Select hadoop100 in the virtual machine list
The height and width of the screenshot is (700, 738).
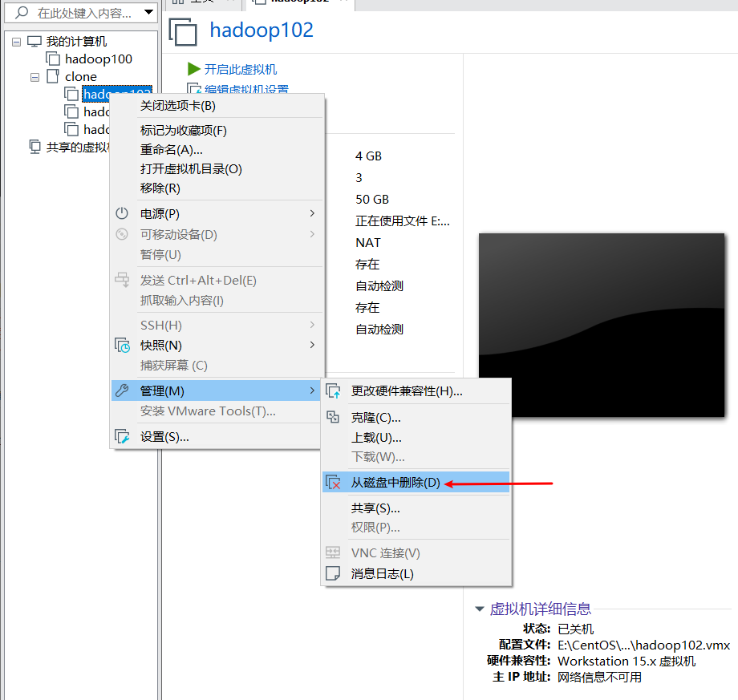(x=99, y=59)
